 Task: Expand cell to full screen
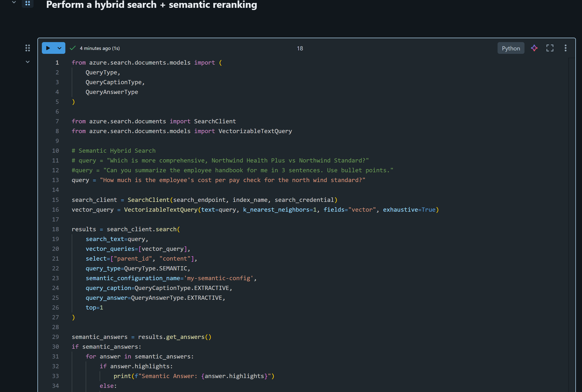coord(550,48)
